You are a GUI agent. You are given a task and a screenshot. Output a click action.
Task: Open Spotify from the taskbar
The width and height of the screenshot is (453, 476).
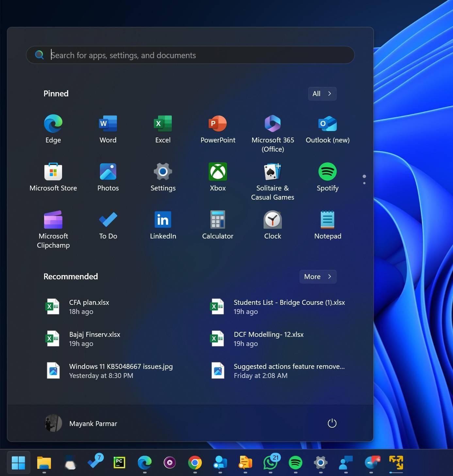click(296, 463)
